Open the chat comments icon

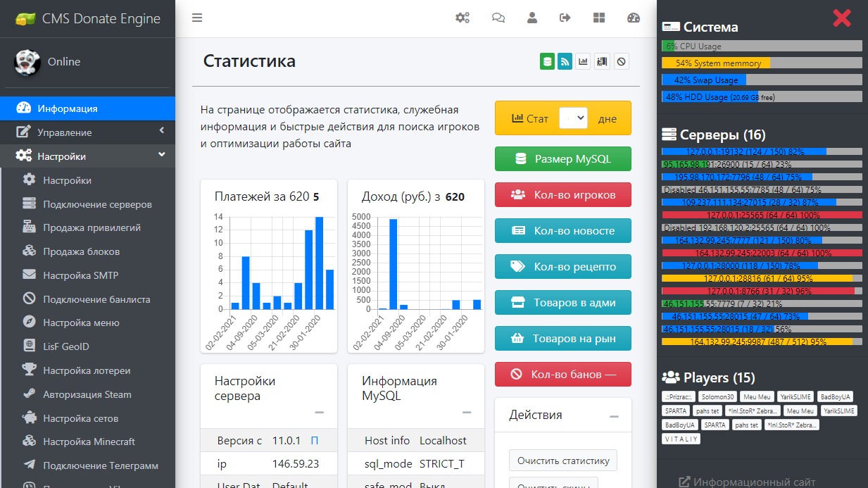(498, 18)
